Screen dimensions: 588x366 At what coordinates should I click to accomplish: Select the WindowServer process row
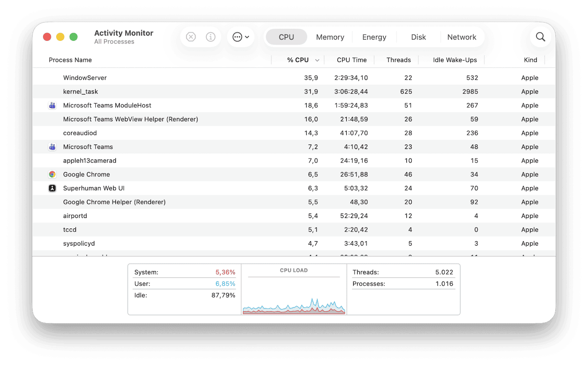[294, 78]
